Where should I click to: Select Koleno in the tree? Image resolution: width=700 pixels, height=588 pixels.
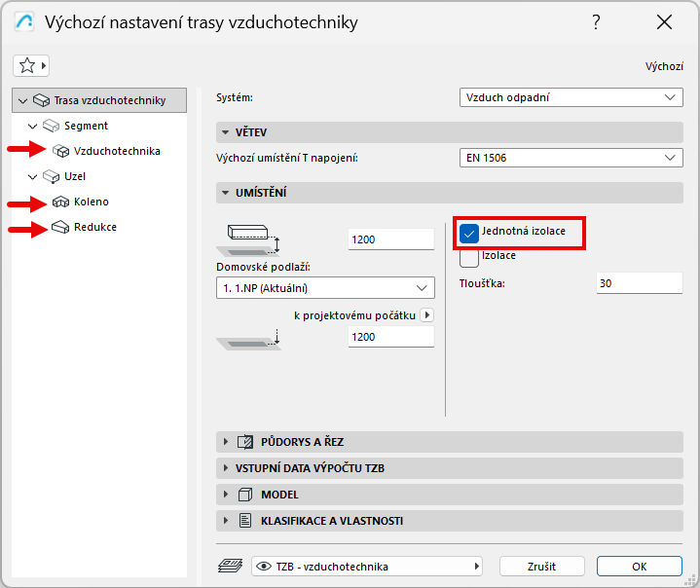[92, 202]
